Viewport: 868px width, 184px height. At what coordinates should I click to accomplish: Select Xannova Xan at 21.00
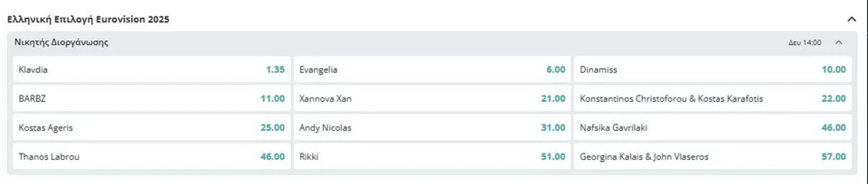coord(432,98)
